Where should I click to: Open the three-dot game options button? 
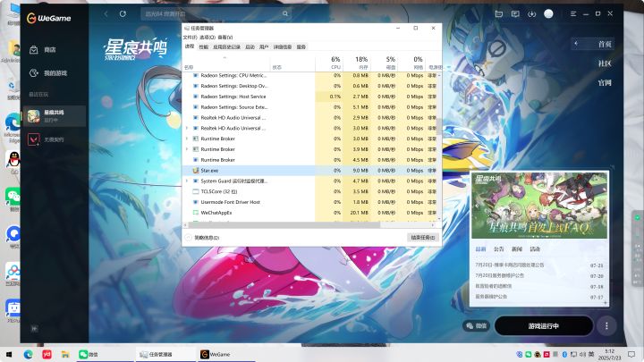coord(606,326)
